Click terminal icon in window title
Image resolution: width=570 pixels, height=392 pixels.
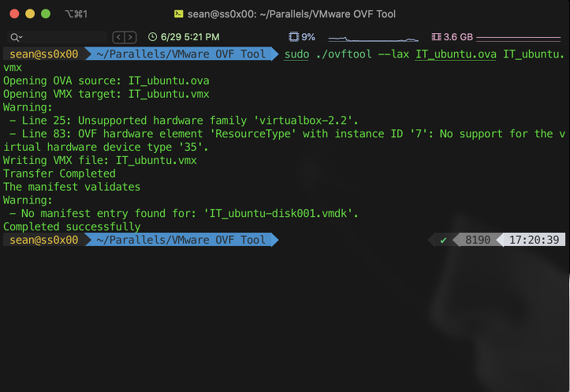(178, 14)
